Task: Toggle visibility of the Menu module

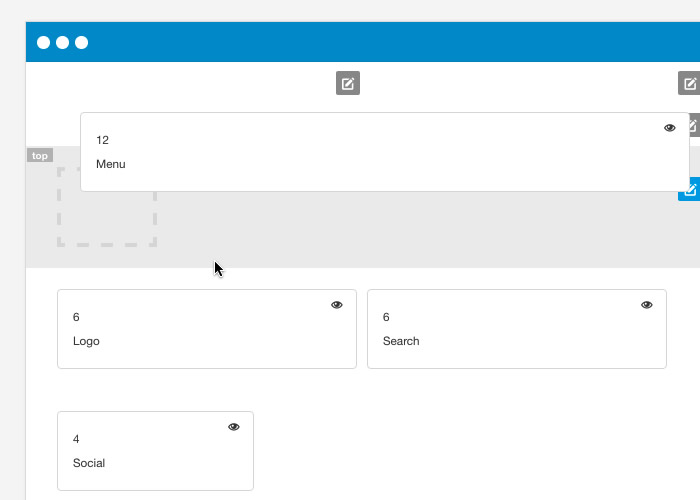Action: [x=670, y=128]
